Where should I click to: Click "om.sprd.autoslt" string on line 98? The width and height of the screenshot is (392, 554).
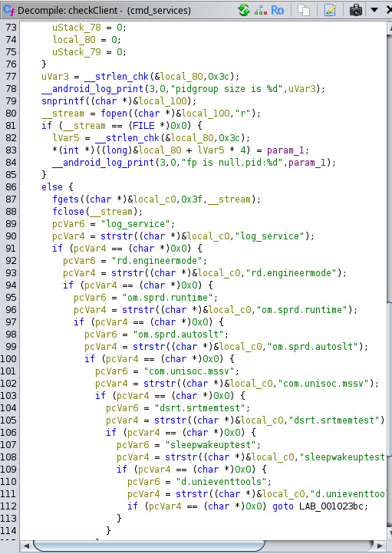[179, 335]
